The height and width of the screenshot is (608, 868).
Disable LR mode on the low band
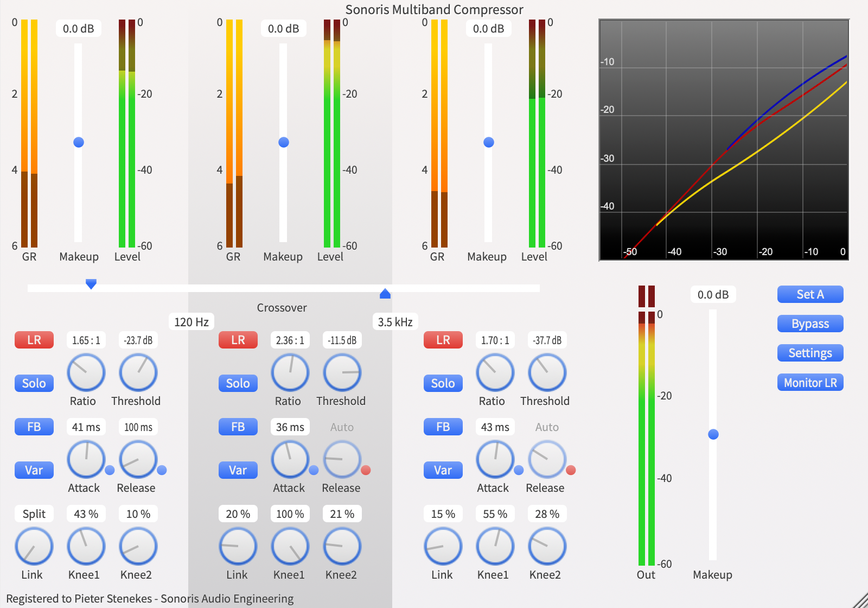click(34, 340)
